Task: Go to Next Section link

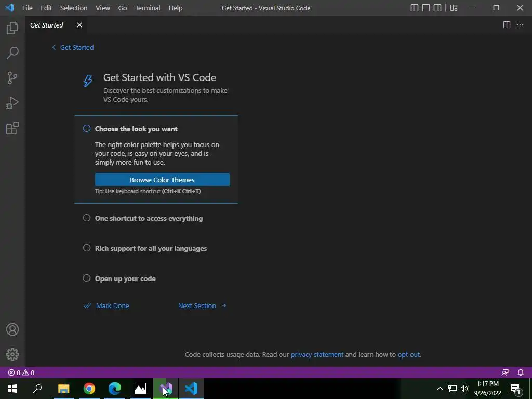Action: coord(202,305)
